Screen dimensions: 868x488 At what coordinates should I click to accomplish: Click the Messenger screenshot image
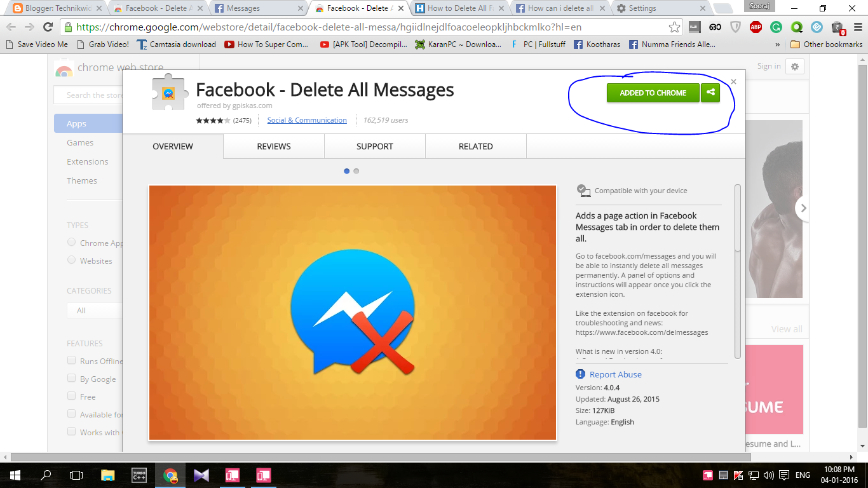click(x=353, y=313)
